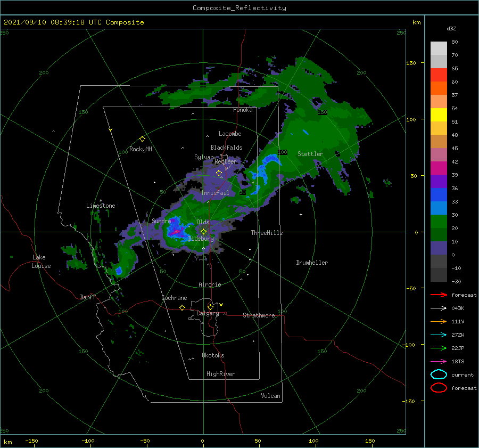This screenshot has height=448, width=479.
Task: Click the Ponoka city label
Action: pyautogui.click(x=243, y=110)
